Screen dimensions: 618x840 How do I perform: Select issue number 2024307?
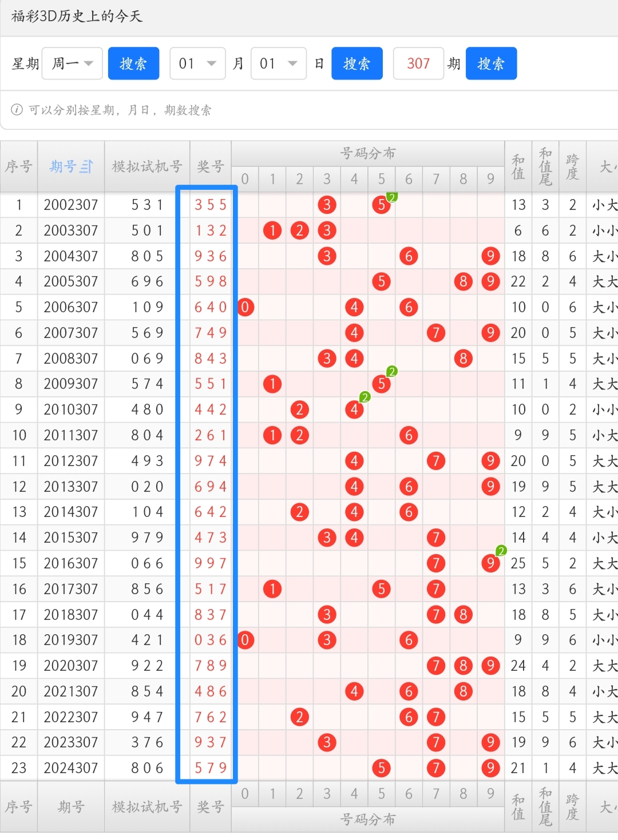click(71, 768)
